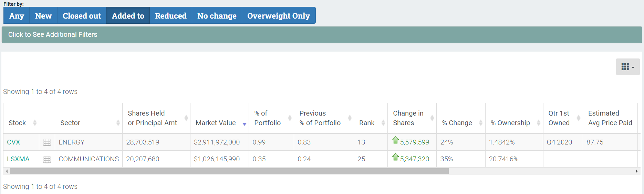
Task: Open the CVX stock link
Action: point(13,142)
